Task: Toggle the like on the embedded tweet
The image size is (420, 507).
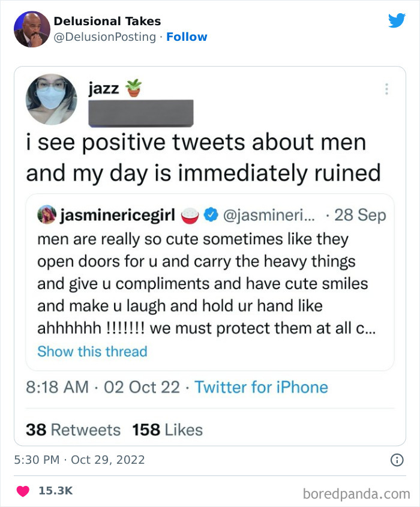Action: click(22, 490)
